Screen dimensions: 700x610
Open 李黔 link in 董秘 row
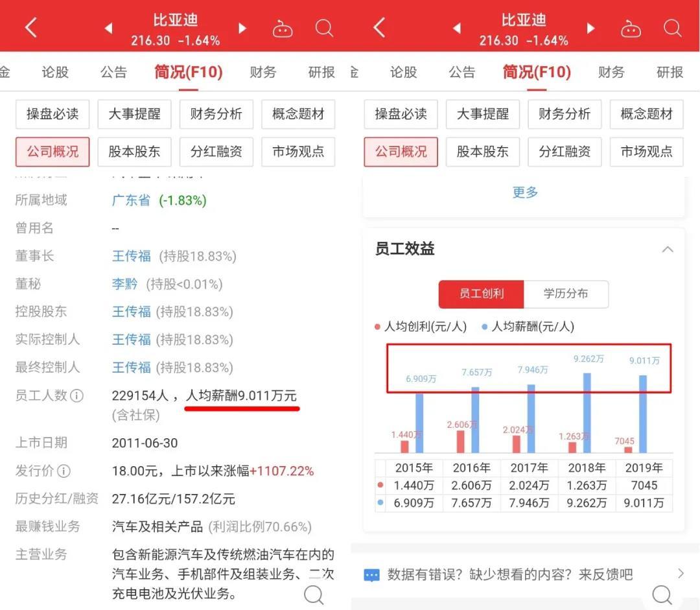coord(124,284)
